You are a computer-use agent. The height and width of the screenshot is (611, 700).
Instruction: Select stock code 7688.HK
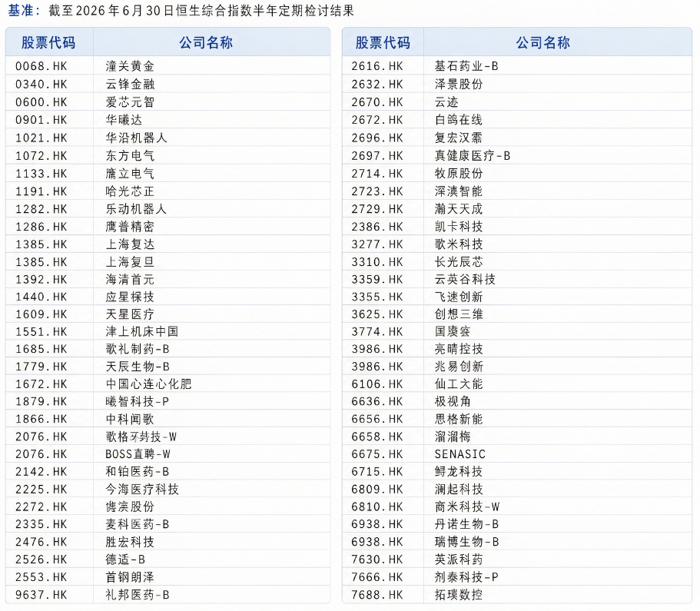[x=377, y=595]
